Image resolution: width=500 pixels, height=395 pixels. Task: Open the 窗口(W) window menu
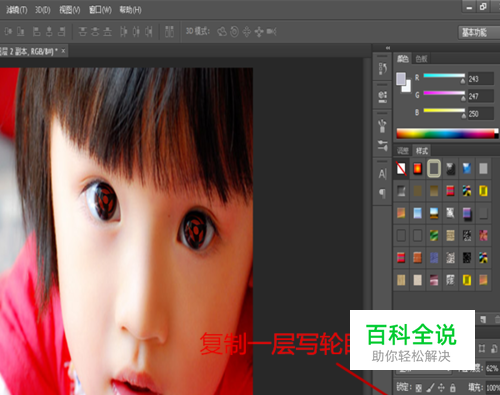click(100, 10)
